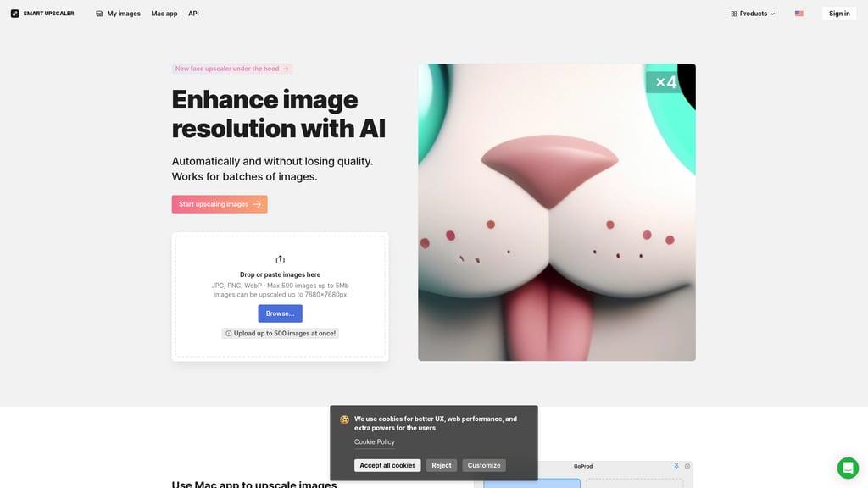Click Start upscaling images button
Image resolution: width=868 pixels, height=488 pixels.
[220, 204]
